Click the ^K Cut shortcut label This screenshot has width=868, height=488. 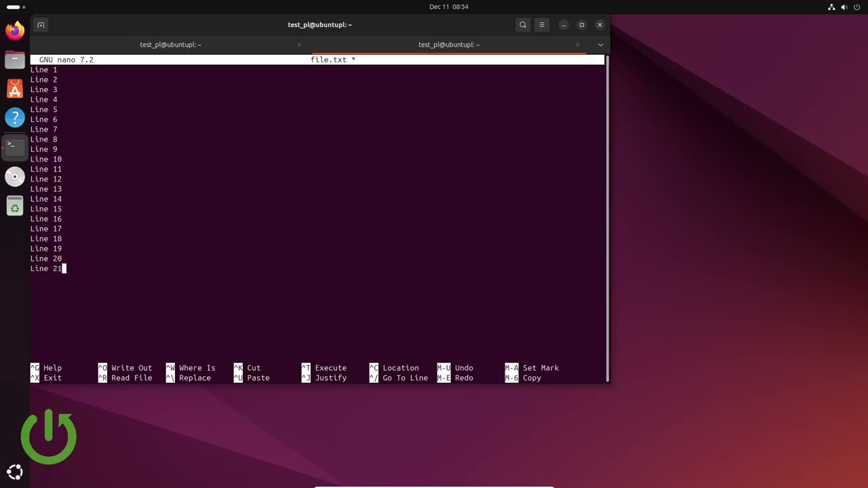tap(247, 368)
